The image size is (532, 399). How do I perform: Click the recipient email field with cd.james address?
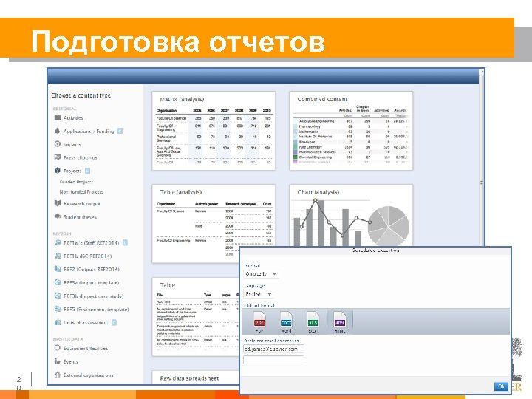click(273, 349)
